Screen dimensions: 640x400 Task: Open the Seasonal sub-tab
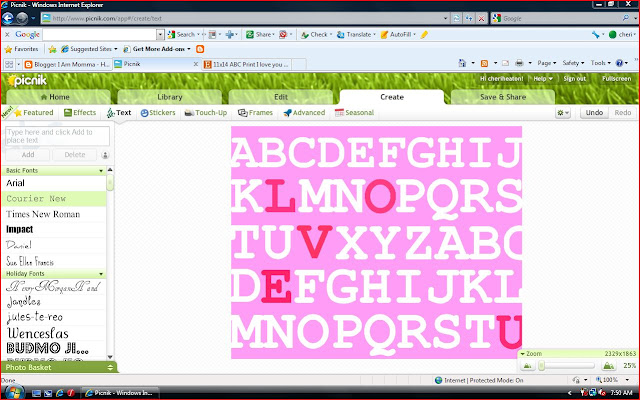(354, 113)
